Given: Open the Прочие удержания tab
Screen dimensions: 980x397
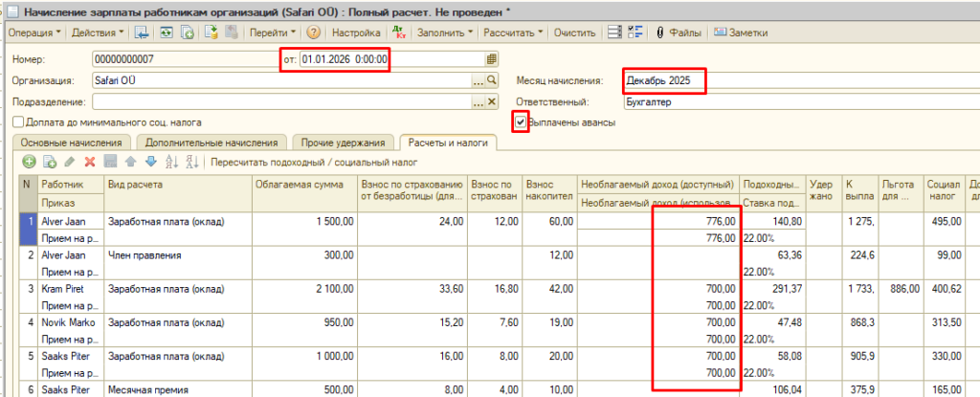Looking at the screenshot, I should [343, 143].
